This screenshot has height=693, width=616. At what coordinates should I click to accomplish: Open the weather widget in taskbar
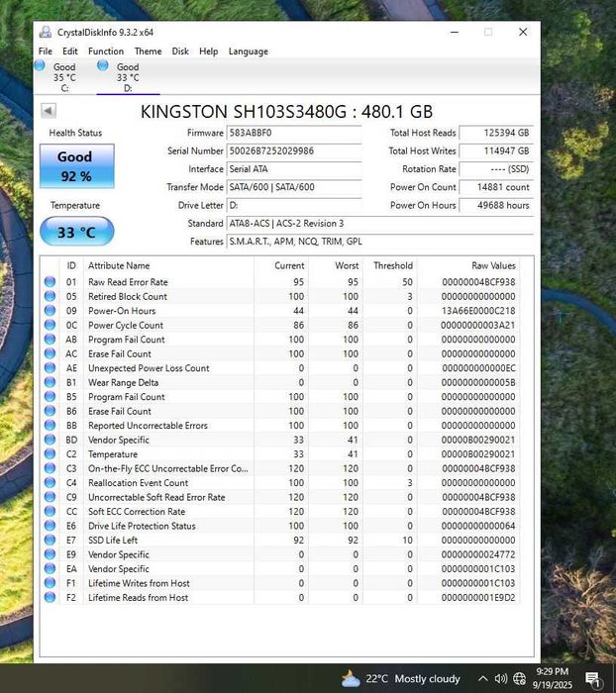[401, 678]
